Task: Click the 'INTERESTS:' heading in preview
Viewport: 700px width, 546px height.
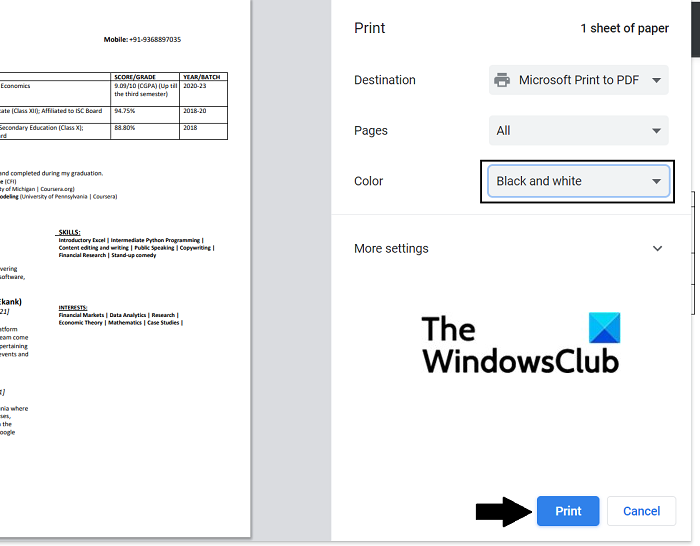Action: click(x=73, y=308)
